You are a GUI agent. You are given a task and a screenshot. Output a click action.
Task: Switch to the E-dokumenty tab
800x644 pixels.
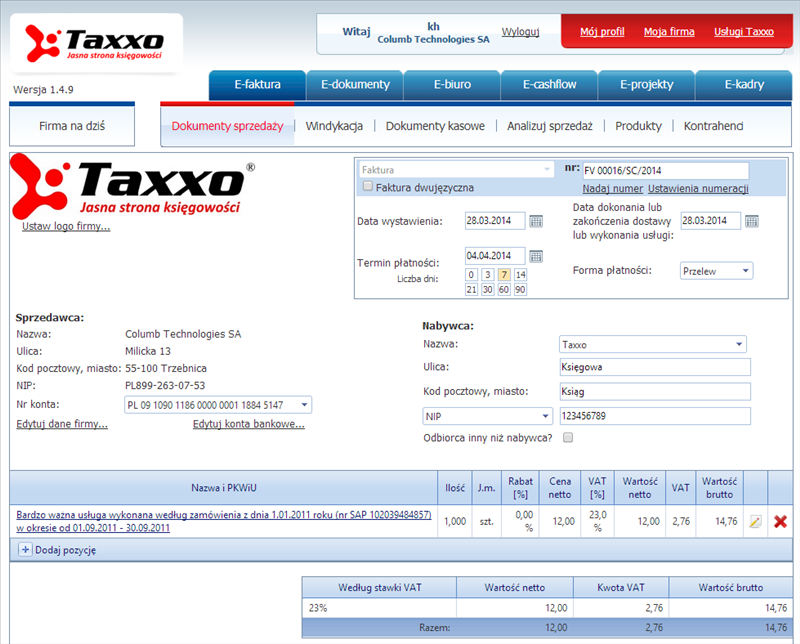click(x=355, y=85)
